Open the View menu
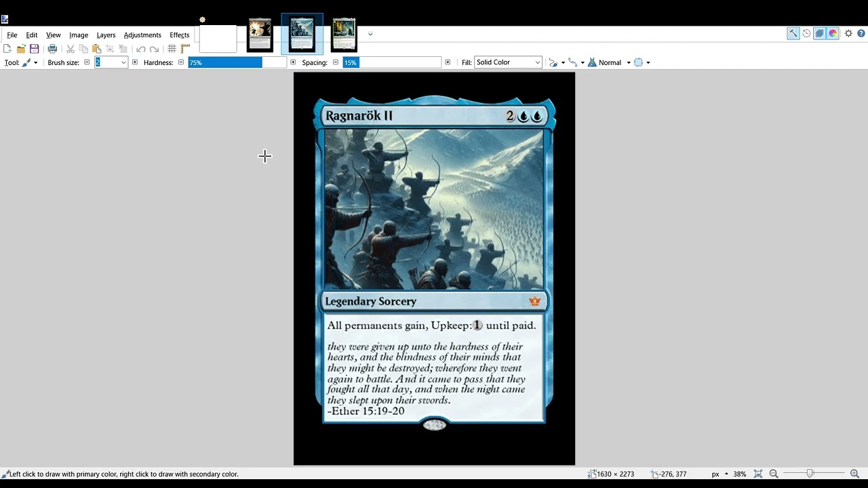Screen dimensions: 868x488 [x=54, y=35]
